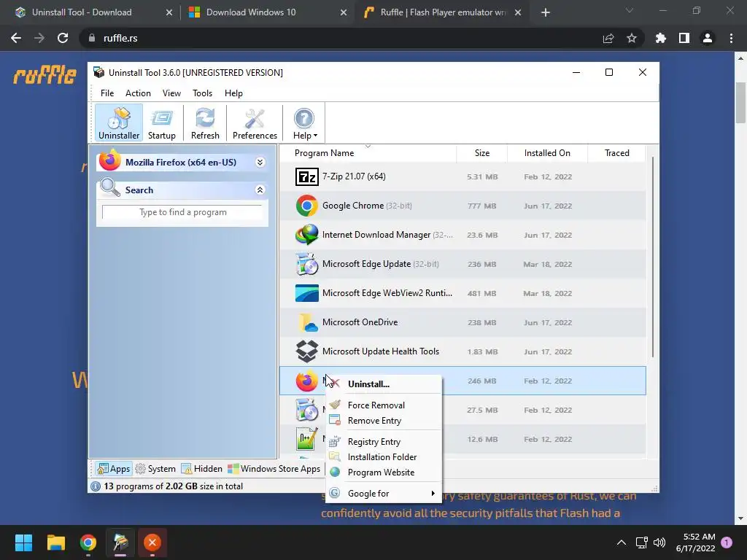Open the Action menu
The height and width of the screenshot is (560, 747).
point(138,93)
